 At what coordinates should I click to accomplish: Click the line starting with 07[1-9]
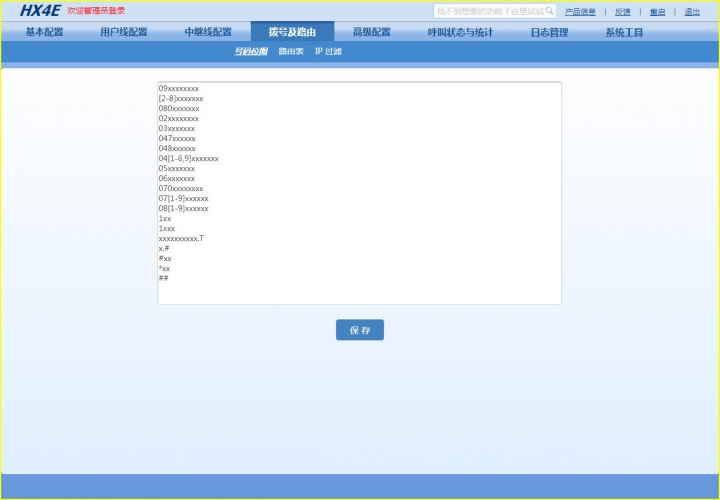pos(184,198)
